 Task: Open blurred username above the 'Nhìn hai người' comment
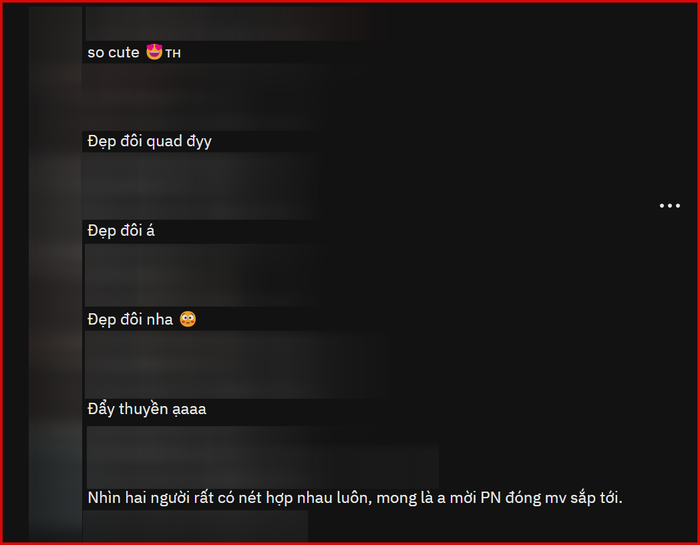[262, 457]
